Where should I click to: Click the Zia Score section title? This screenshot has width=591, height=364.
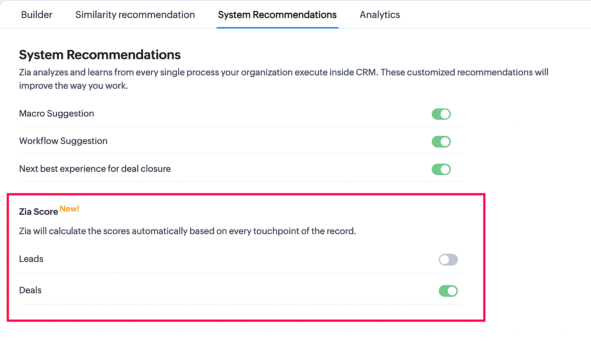click(x=38, y=212)
